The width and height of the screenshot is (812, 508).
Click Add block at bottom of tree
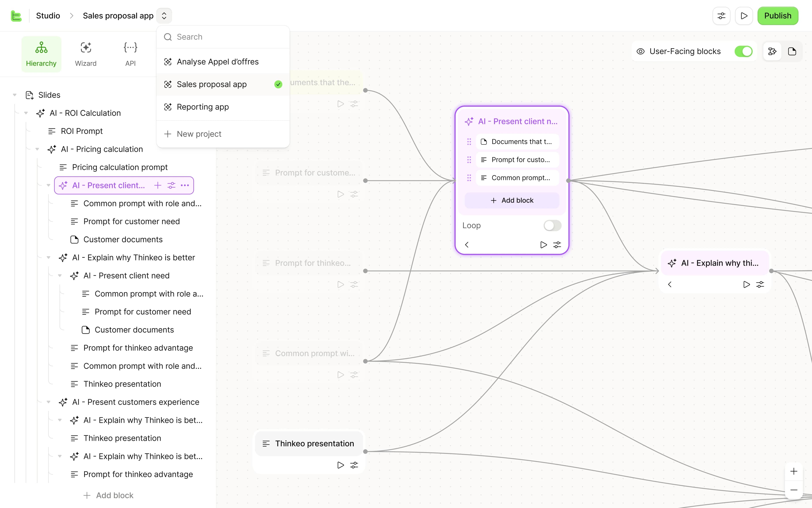[108, 496]
